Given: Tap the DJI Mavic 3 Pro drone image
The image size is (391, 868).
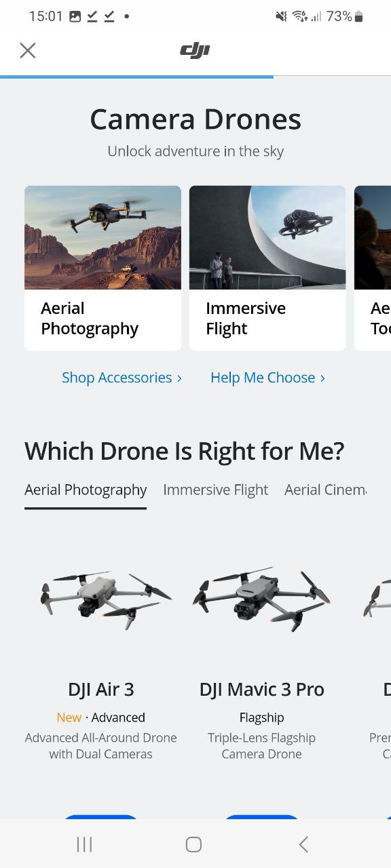Looking at the screenshot, I should 261,595.
